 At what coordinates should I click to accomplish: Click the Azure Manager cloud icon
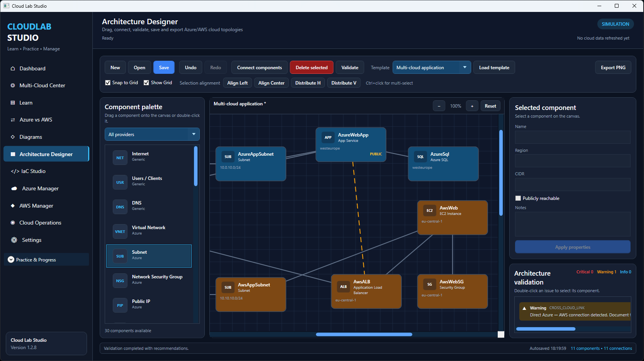click(x=14, y=188)
